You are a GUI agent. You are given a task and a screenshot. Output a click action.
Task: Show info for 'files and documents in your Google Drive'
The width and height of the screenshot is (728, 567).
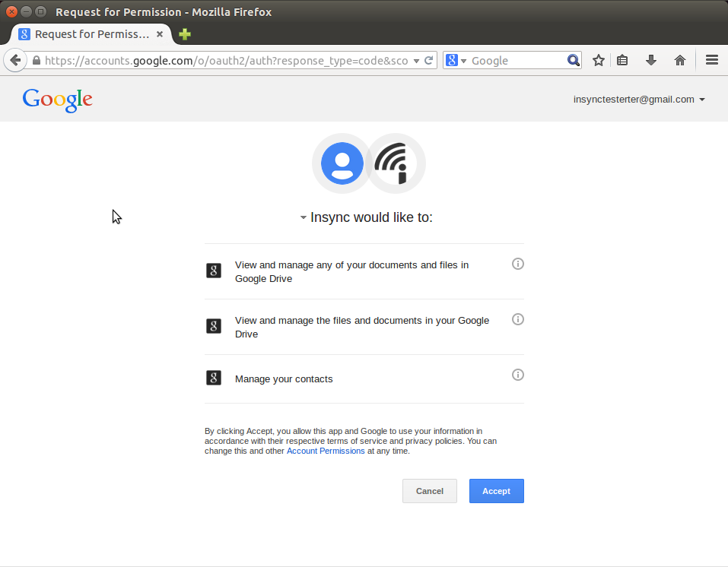click(518, 319)
